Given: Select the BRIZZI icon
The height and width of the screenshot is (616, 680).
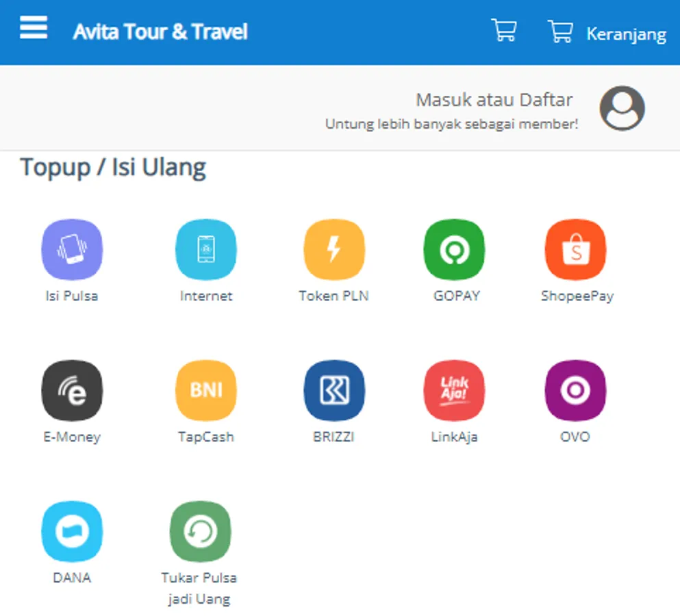Looking at the screenshot, I should (334, 390).
